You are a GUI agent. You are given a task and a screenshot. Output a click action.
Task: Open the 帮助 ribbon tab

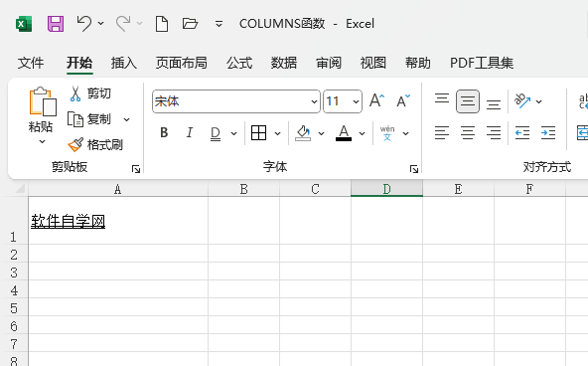(418, 63)
